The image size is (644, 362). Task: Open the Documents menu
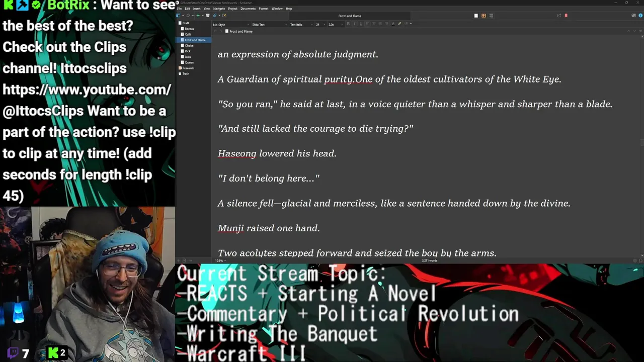[248, 9]
